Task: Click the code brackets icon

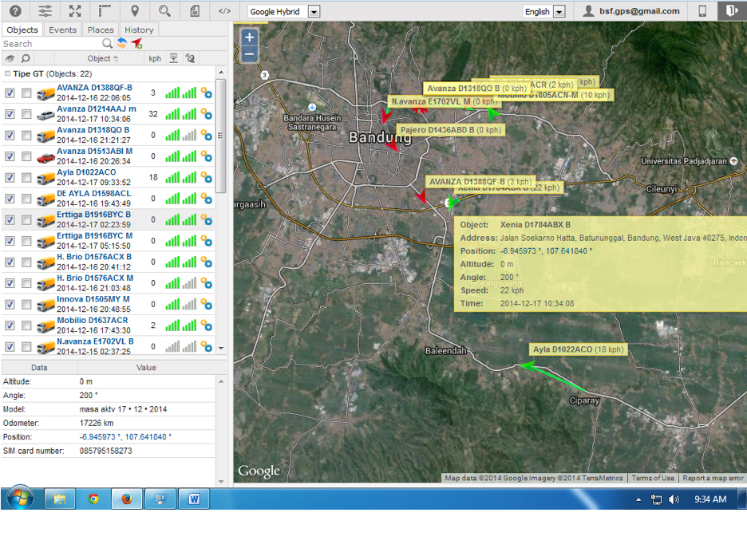Action: point(224,10)
